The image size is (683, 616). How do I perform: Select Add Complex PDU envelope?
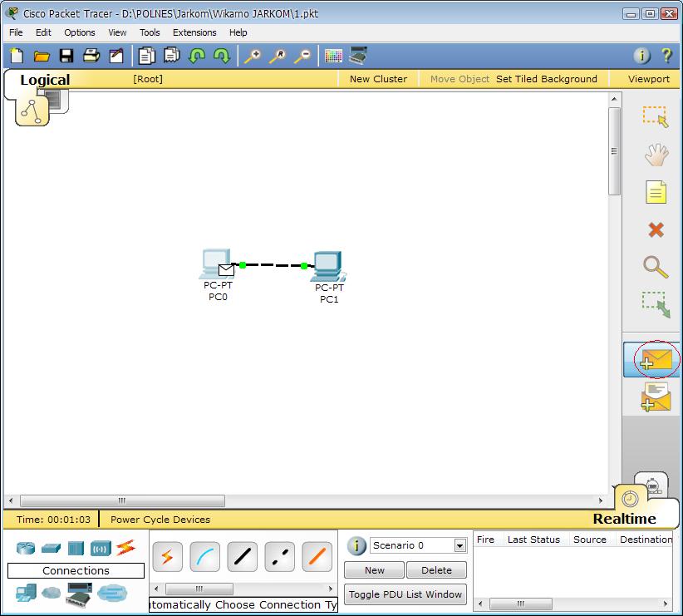coord(656,397)
